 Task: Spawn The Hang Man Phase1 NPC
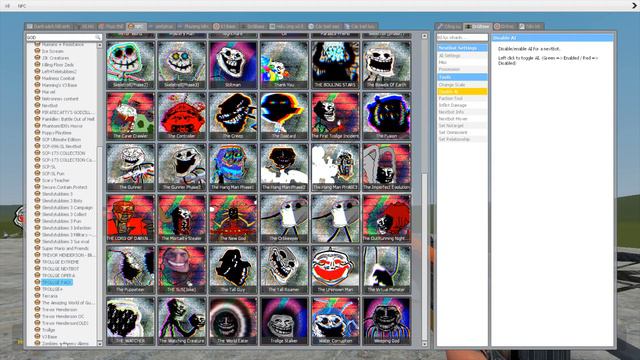pos(233,167)
